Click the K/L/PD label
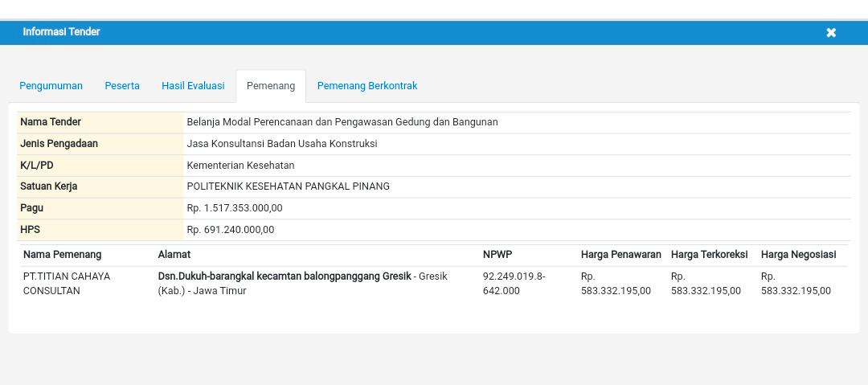This screenshot has width=868, height=385. click(x=36, y=165)
